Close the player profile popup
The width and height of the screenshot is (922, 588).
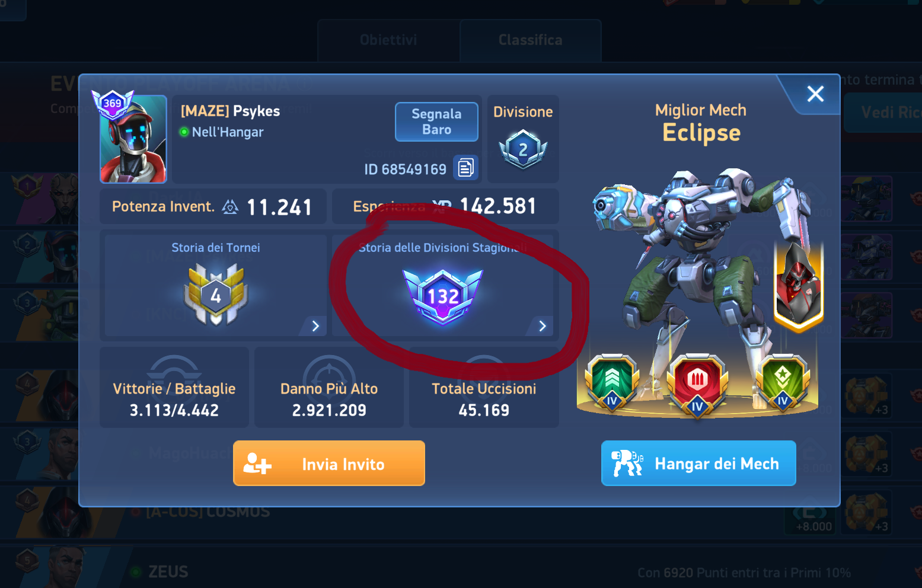point(815,94)
